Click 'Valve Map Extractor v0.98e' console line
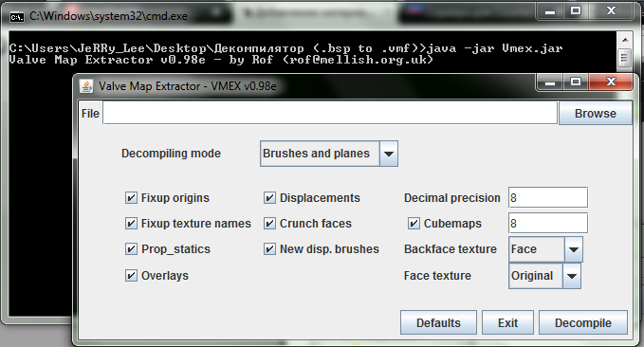644x347 pixels. [x=221, y=60]
